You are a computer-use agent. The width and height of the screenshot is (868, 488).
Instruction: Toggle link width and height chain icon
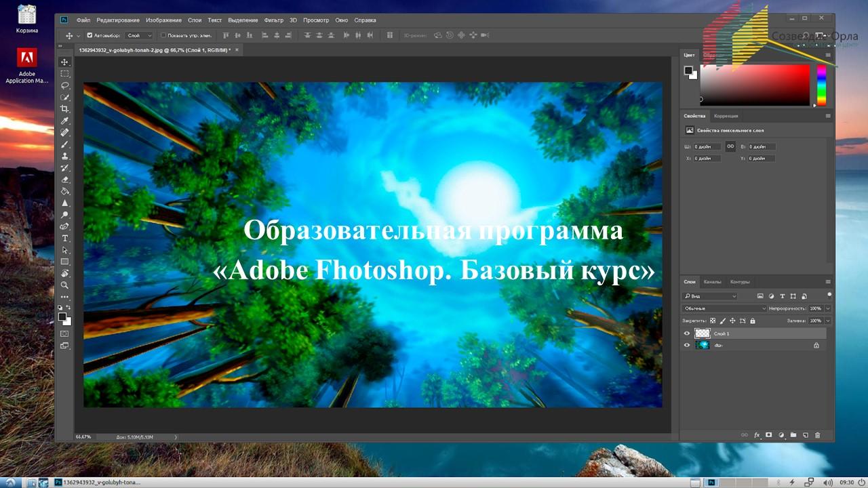point(730,146)
